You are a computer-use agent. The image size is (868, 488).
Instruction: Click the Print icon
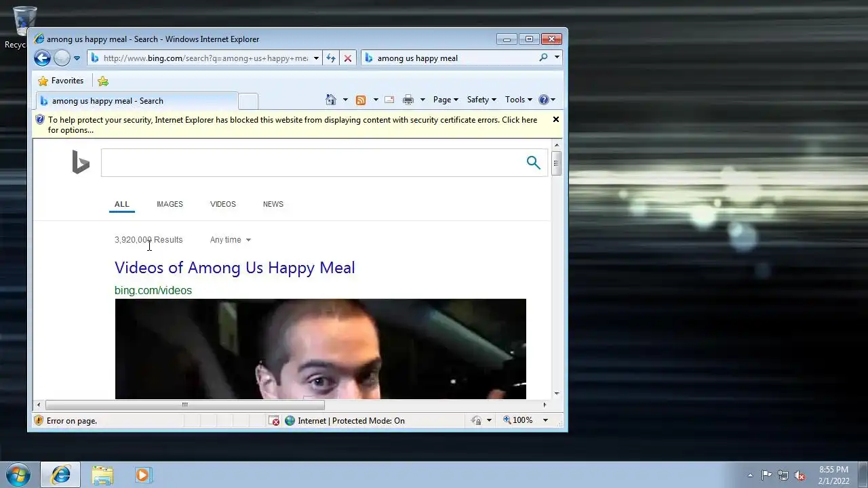point(408,100)
